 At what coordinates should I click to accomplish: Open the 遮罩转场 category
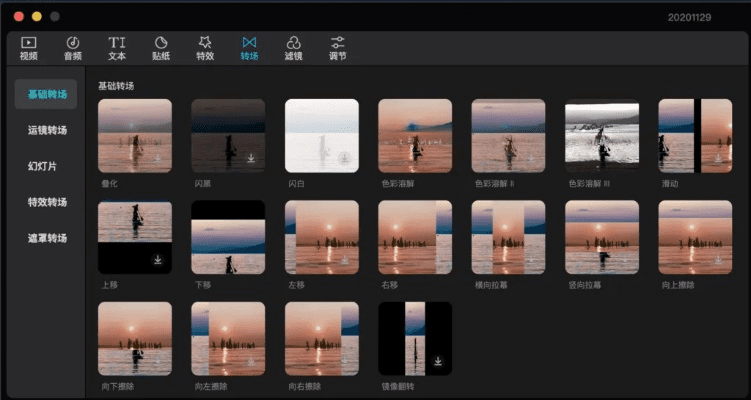pos(48,238)
